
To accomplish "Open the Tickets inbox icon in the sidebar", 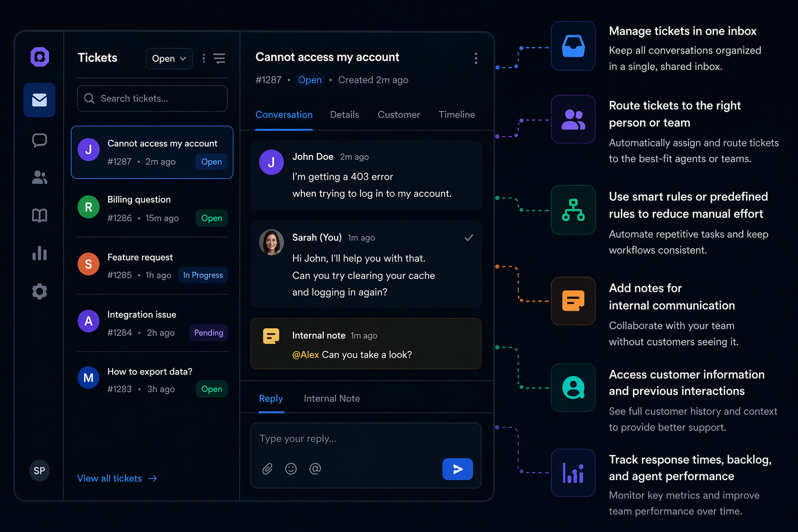I will pos(39,100).
